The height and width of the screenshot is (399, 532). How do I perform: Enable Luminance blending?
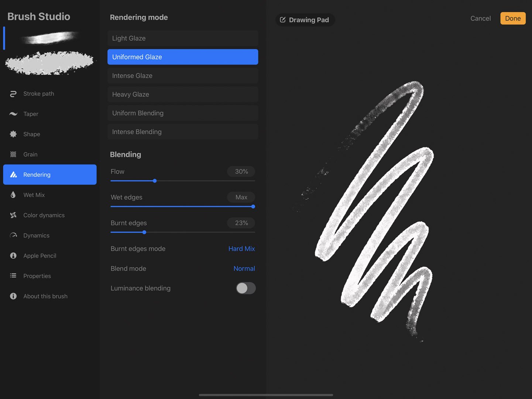point(246,288)
